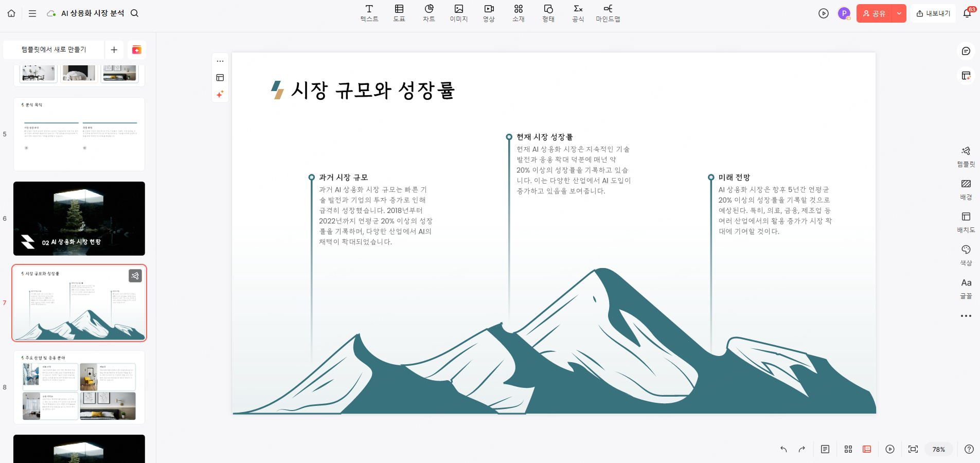This screenshot has width=980, height=463.
Task: Open the AI sparkle assistant icon
Action: click(220, 94)
